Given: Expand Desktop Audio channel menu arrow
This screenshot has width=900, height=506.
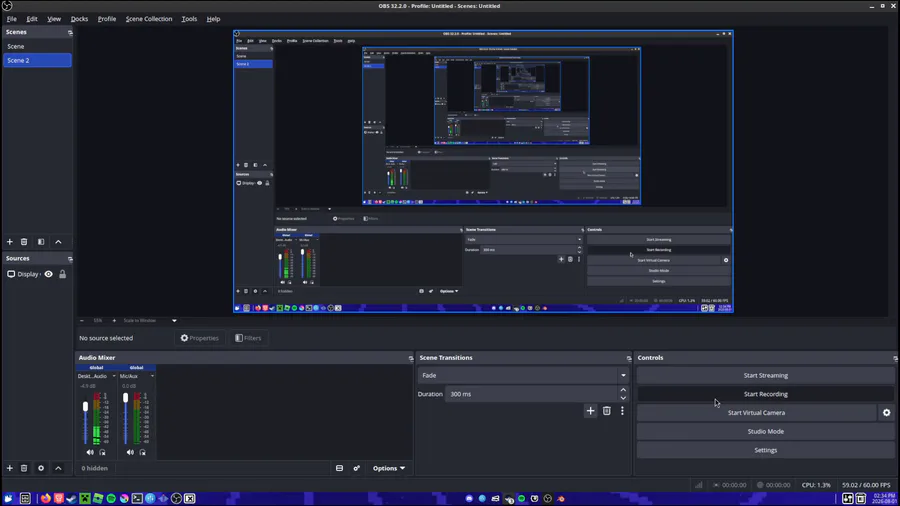Looking at the screenshot, I should pyautogui.click(x=114, y=376).
